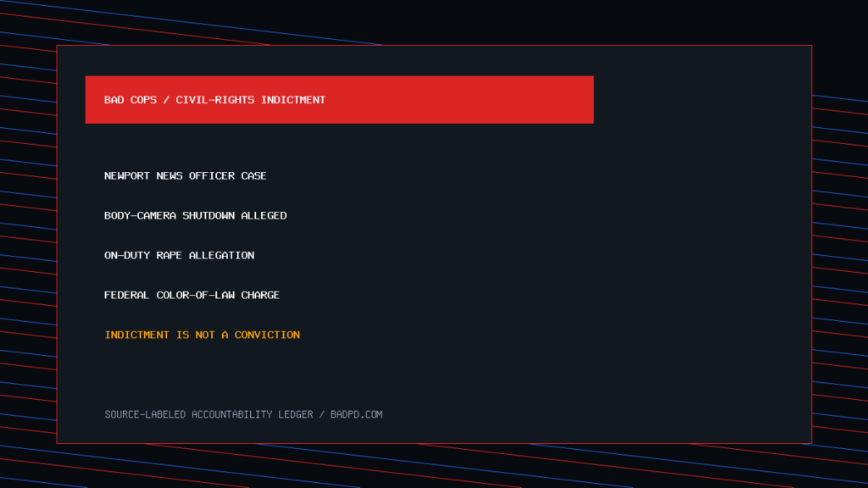This screenshot has height=488, width=868.
Task: Select the 'NEWPORT NEWS OFFICER CASE' line
Action: tap(186, 176)
